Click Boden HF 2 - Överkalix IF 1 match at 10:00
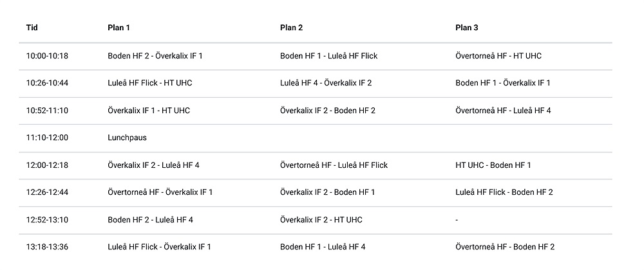The image size is (644, 270). (x=155, y=56)
